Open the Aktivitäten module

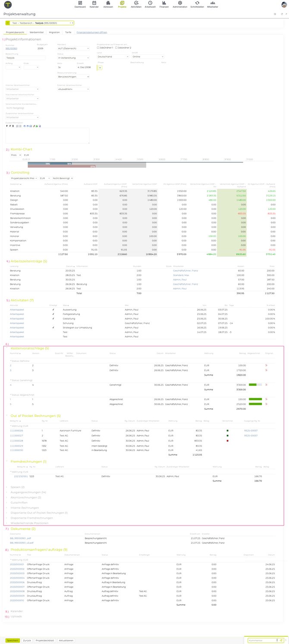(136, 5)
